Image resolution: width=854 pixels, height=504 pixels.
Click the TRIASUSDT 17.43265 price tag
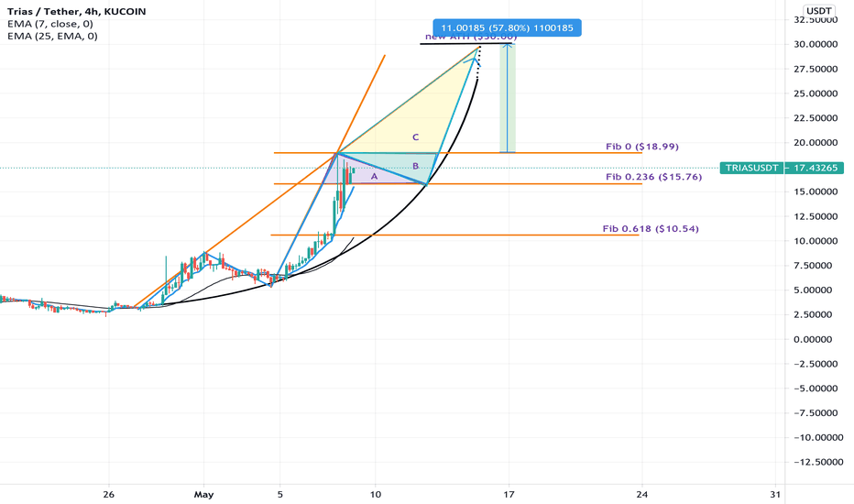[782, 168]
